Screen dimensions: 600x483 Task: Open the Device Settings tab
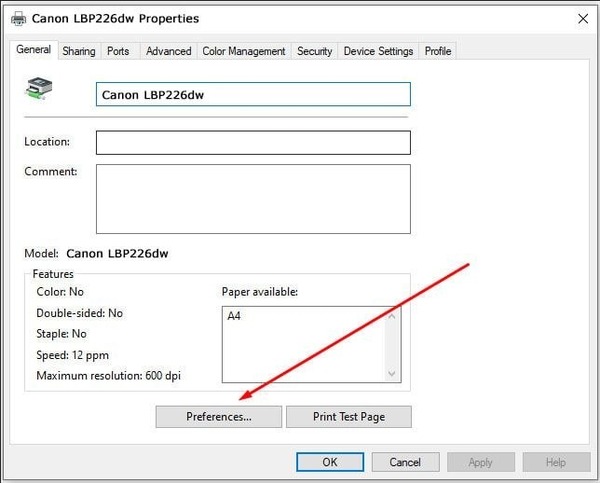point(378,51)
